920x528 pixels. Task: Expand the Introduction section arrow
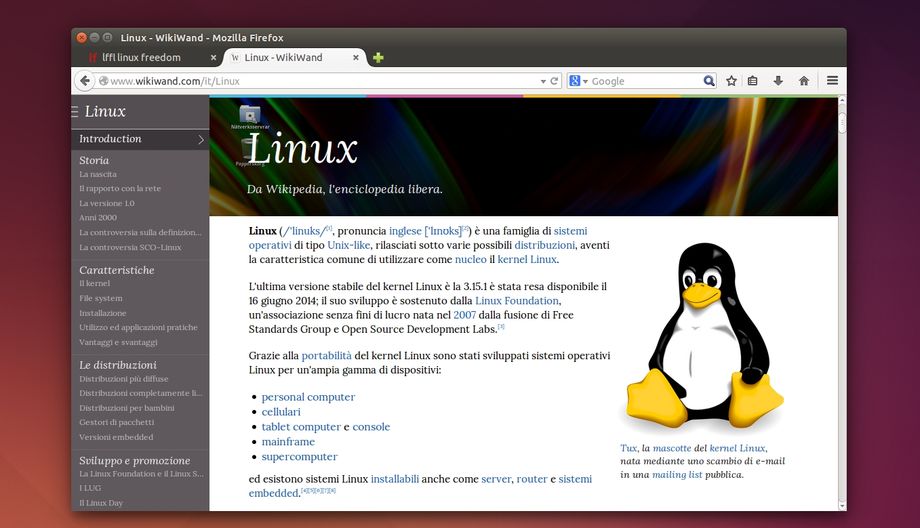click(200, 140)
